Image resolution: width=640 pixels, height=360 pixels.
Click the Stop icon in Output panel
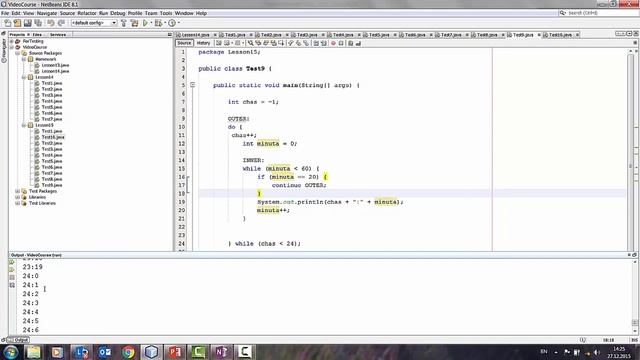click(x=12, y=277)
